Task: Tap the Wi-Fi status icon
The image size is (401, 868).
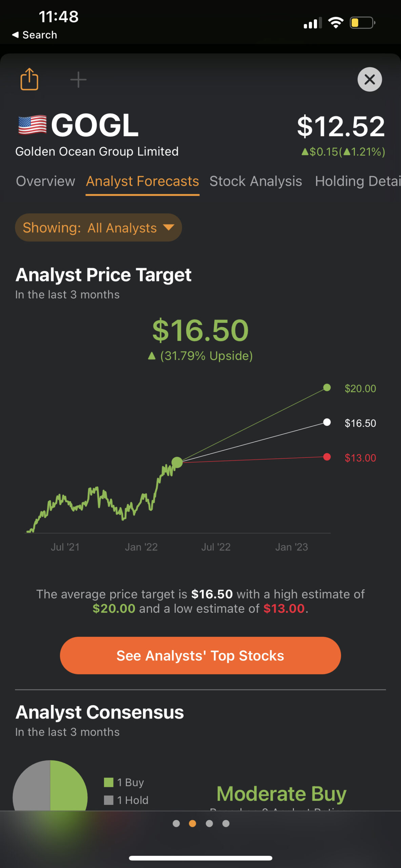Action: [x=336, y=22]
